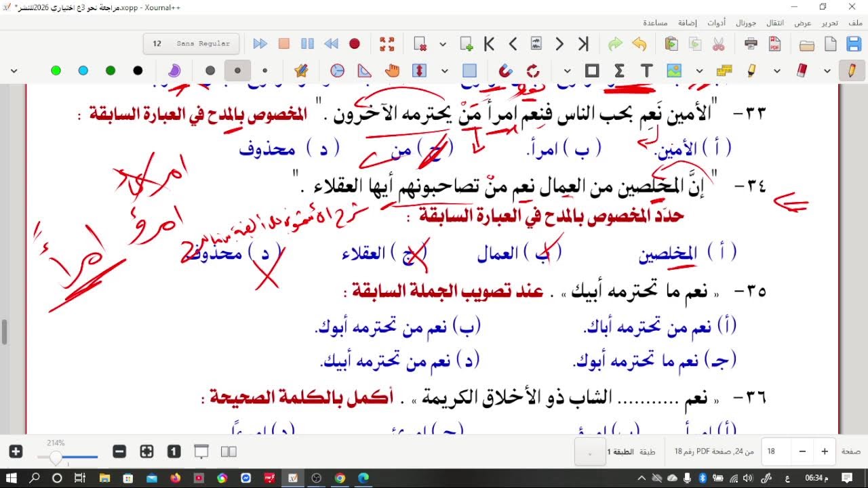
Task: Open delete page dropdown arrow
Action: tap(443, 45)
